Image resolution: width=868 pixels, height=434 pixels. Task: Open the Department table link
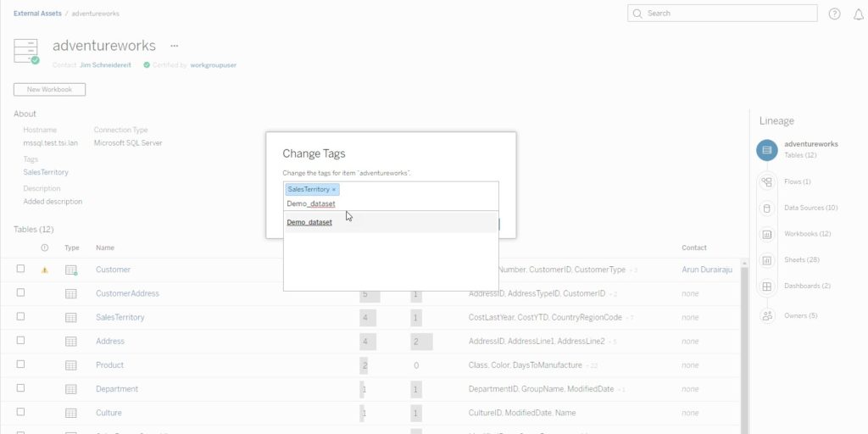point(117,388)
